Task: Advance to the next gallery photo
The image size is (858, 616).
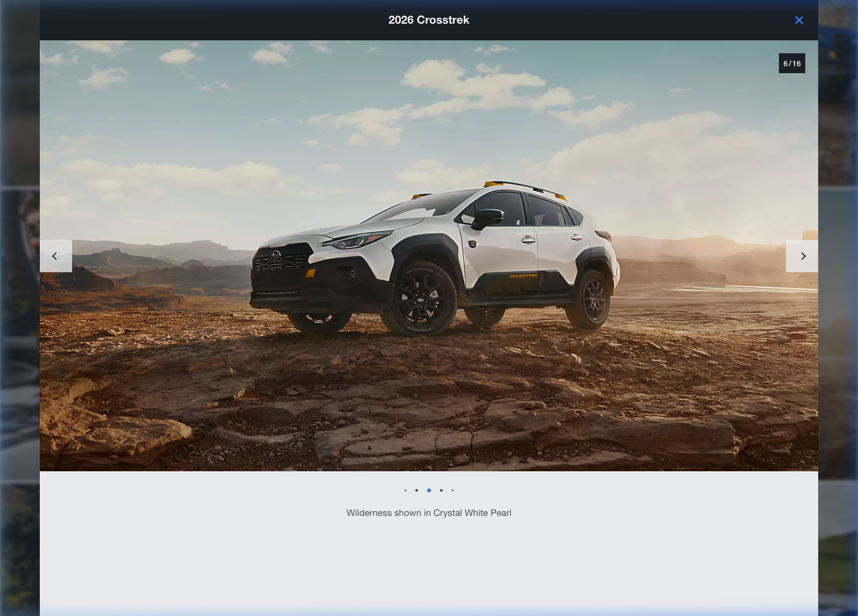Action: coord(802,256)
